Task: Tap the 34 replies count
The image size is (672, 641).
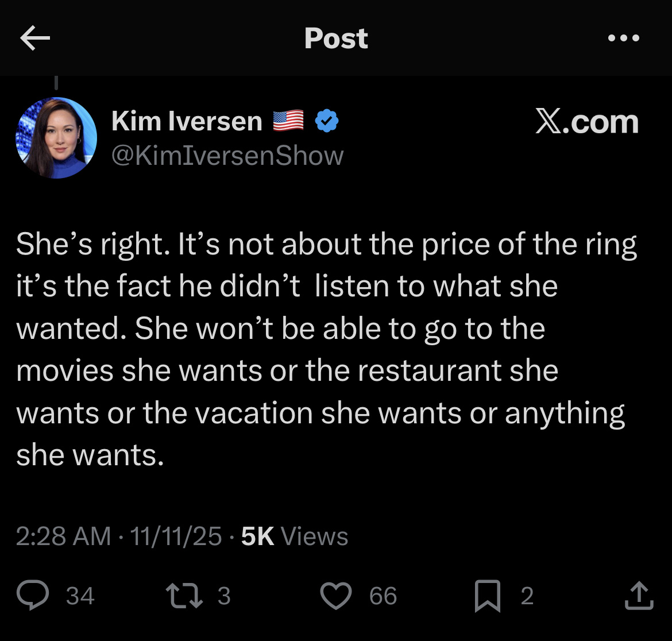Action: click(80, 596)
